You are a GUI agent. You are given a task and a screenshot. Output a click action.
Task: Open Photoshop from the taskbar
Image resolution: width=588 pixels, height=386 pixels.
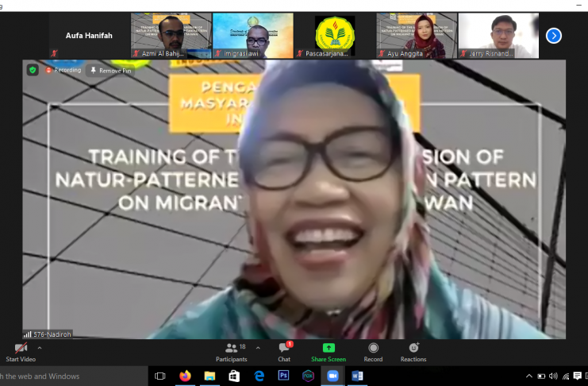[283, 376]
